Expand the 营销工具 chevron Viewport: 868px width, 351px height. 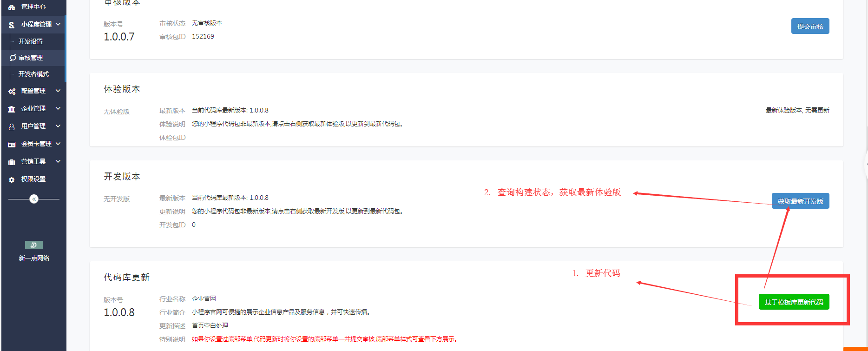coord(58,161)
